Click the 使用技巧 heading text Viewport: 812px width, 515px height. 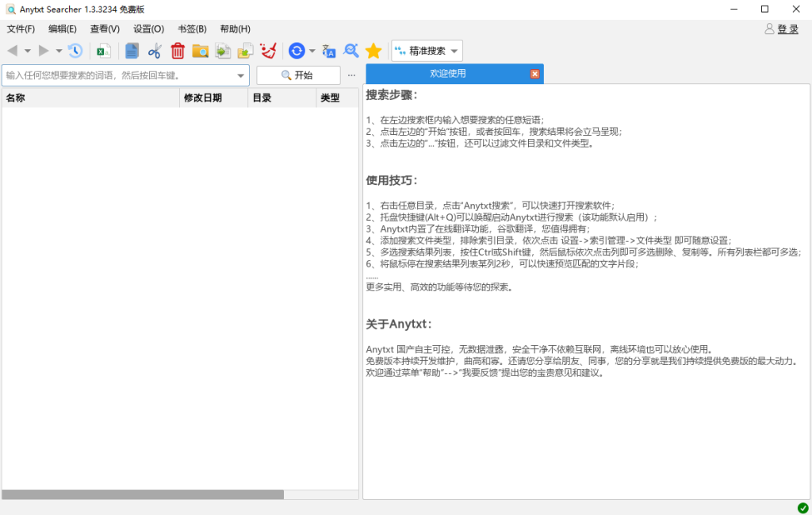point(392,181)
